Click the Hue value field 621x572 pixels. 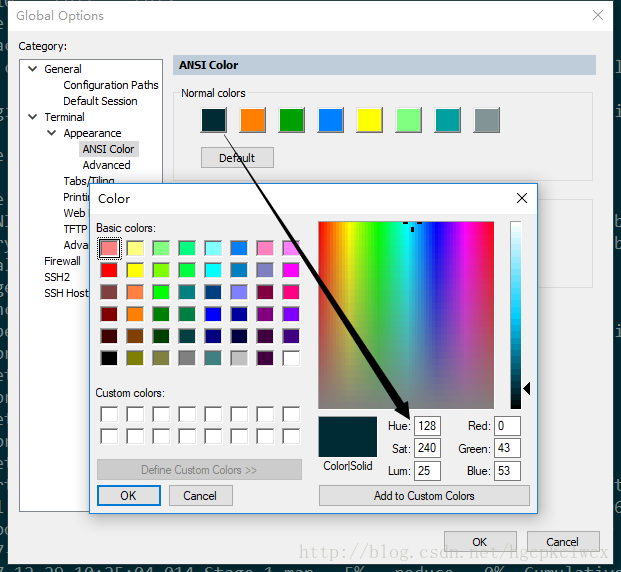[x=427, y=426]
